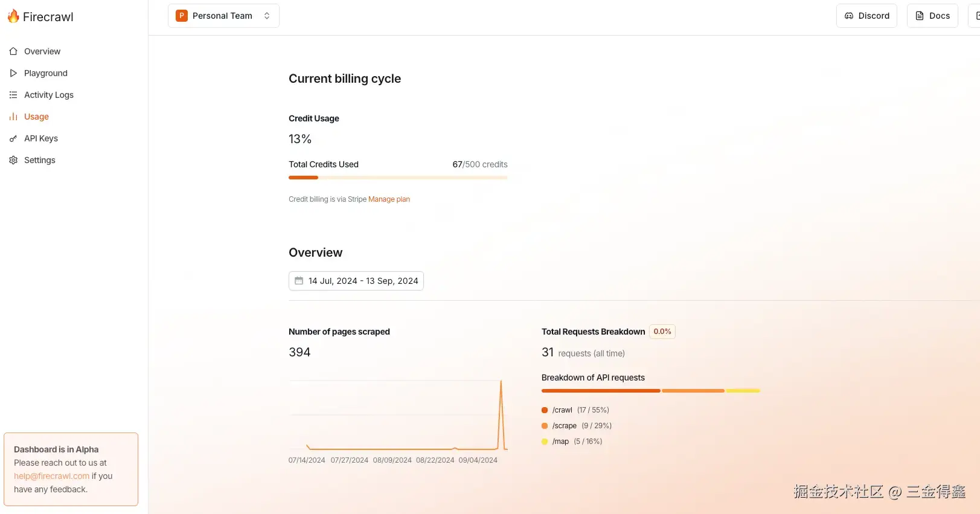The height and width of the screenshot is (514, 980).
Task: Click the Firecrawl flame logo
Action: click(13, 16)
